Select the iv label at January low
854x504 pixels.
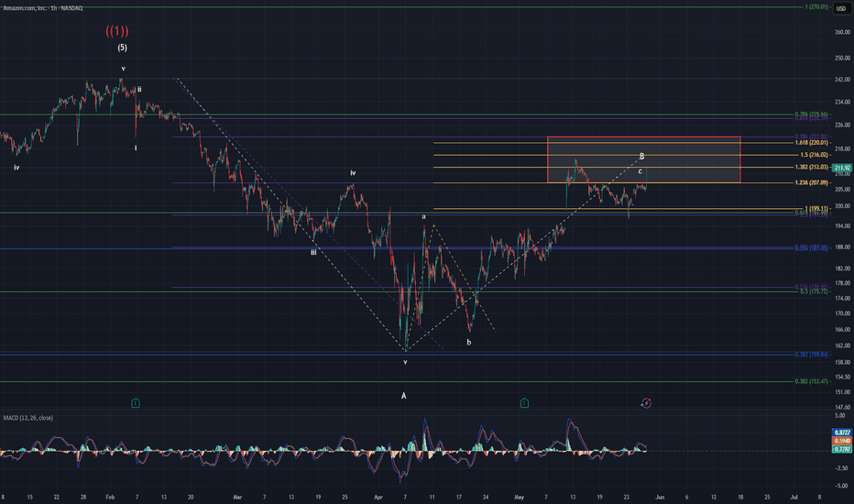(x=16, y=168)
